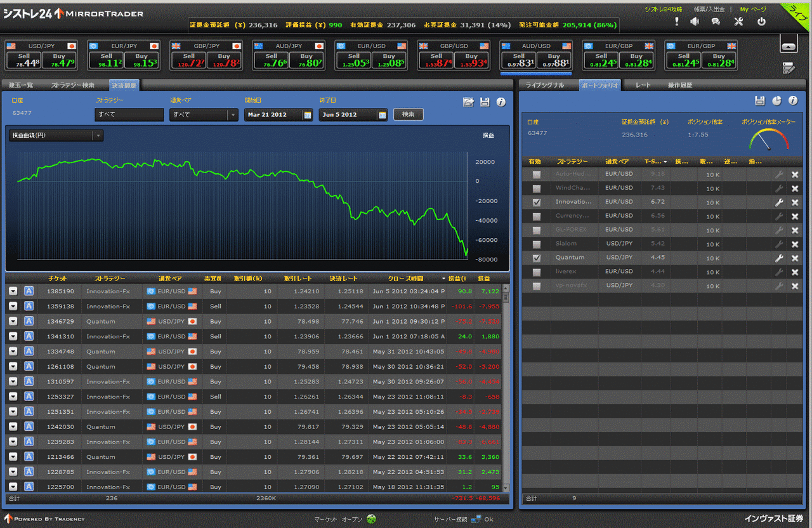
Task: Click the A icon for ticket 1346729
Action: coord(29,321)
